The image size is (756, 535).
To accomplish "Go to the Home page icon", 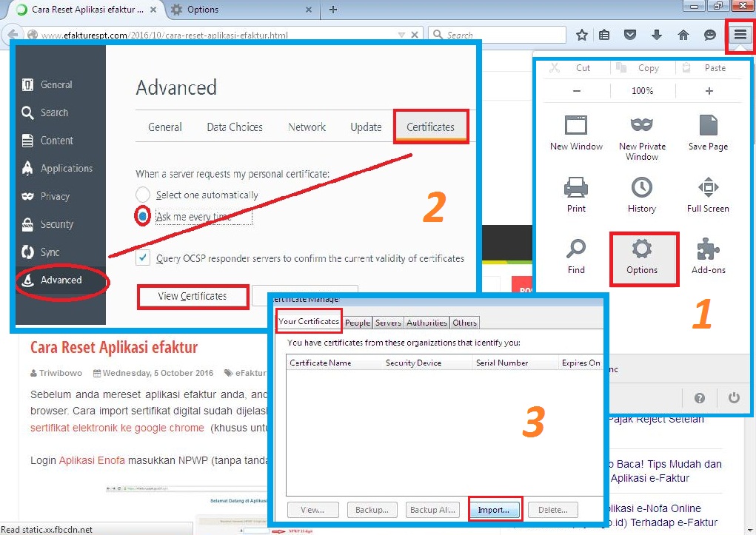I will tap(683, 35).
